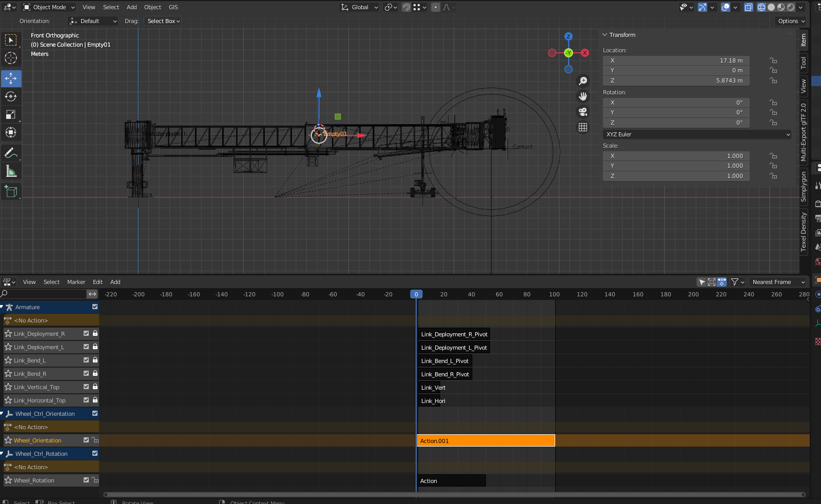The height and width of the screenshot is (504, 821).
Task: Open the Object Mode dropdown
Action: point(49,7)
